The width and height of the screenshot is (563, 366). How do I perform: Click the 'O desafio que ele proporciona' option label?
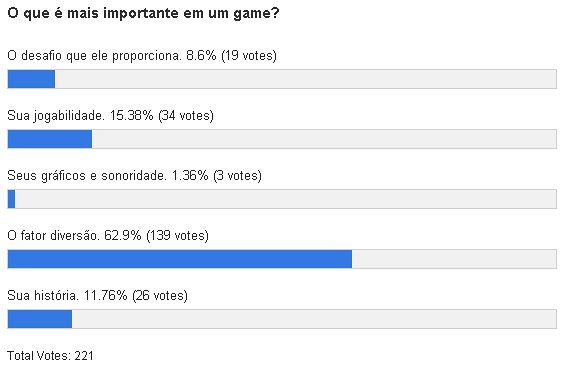(94, 56)
